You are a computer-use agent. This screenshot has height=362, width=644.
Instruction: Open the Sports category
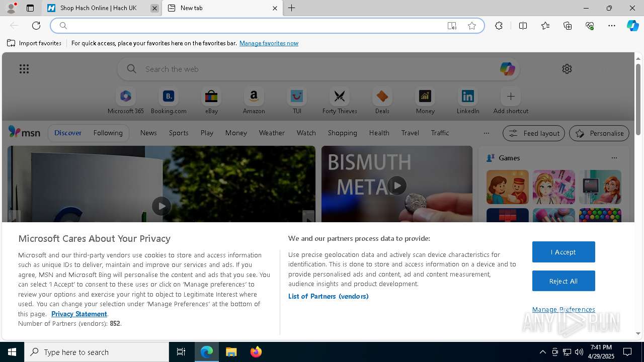pyautogui.click(x=179, y=133)
